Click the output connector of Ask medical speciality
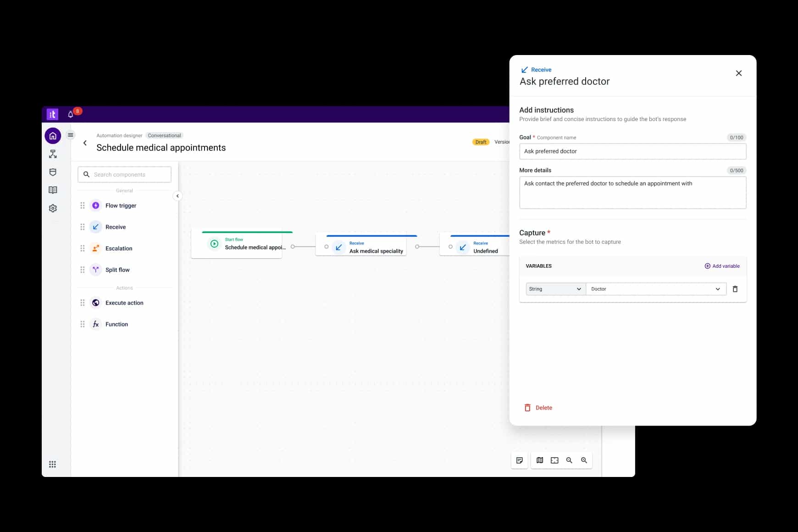The width and height of the screenshot is (798, 532). 417,247
